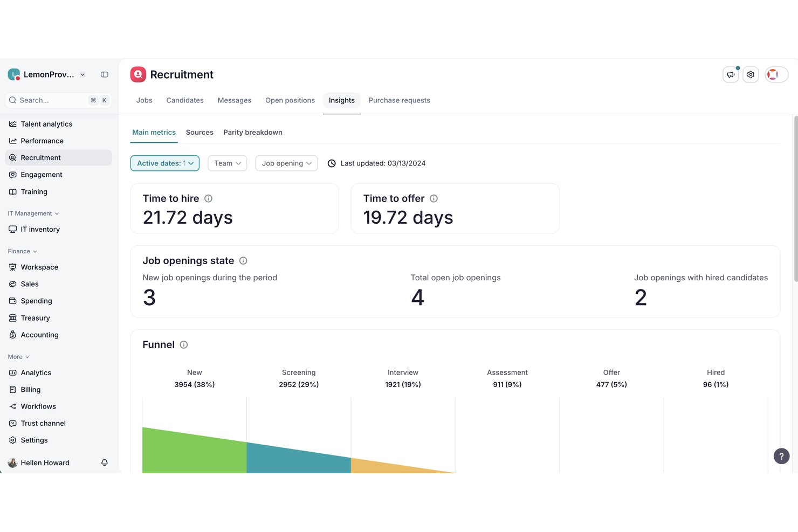Click in the Search input field
The height and width of the screenshot is (532, 798).
pyautogui.click(x=58, y=100)
